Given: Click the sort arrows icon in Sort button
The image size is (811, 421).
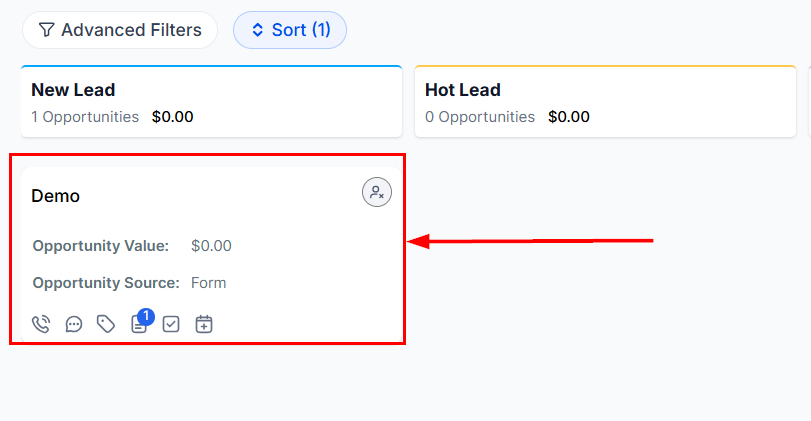Looking at the screenshot, I should (x=257, y=30).
